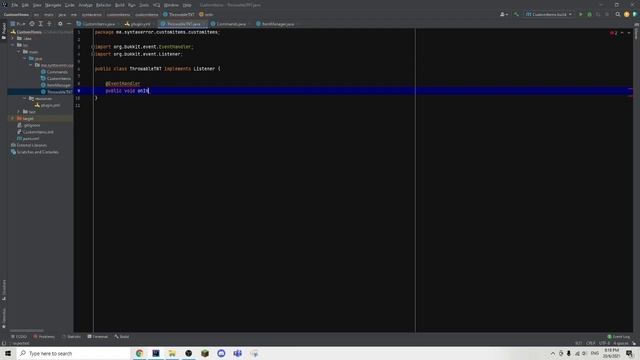Image resolution: width=640 pixels, height=360 pixels.
Task: Open the Refactor menu
Action: coord(104,5)
